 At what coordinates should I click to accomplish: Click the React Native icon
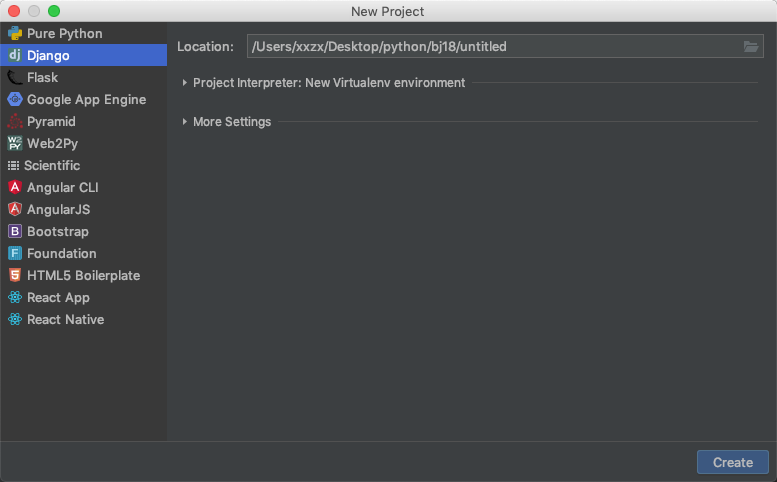coord(15,320)
